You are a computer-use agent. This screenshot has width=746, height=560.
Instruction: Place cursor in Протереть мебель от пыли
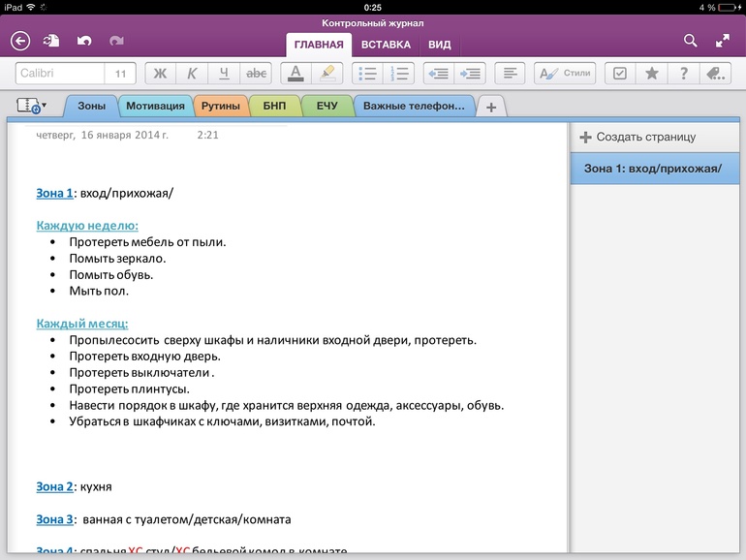(x=147, y=242)
